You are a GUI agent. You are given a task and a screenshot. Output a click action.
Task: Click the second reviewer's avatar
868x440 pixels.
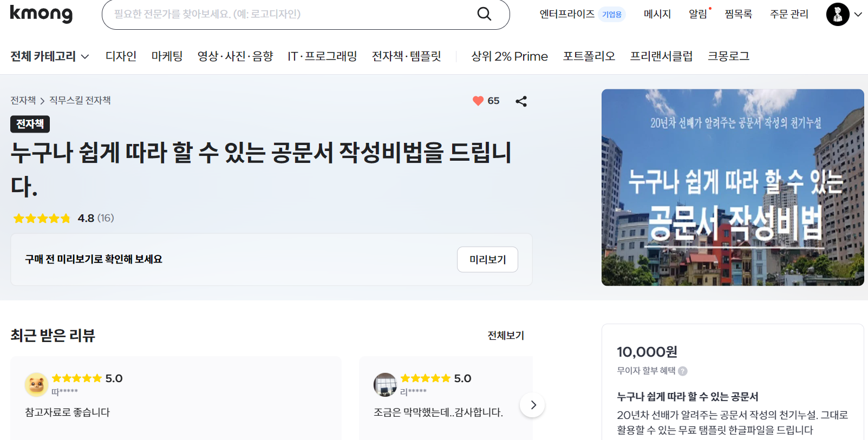[x=385, y=384]
